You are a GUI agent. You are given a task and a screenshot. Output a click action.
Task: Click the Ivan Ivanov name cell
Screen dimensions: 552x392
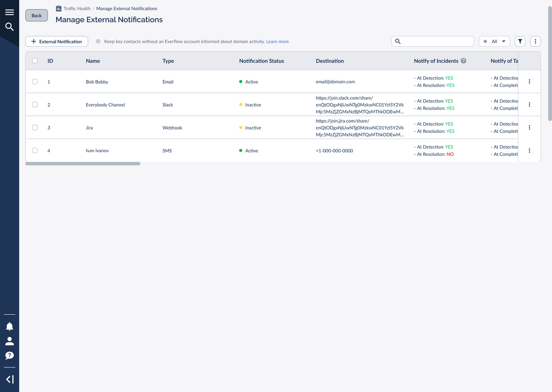(x=98, y=151)
